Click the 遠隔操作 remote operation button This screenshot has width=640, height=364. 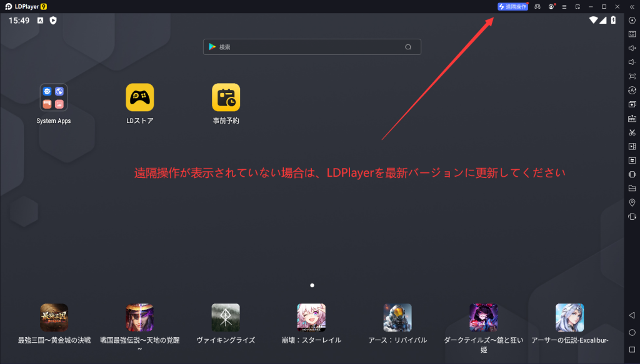click(512, 6)
